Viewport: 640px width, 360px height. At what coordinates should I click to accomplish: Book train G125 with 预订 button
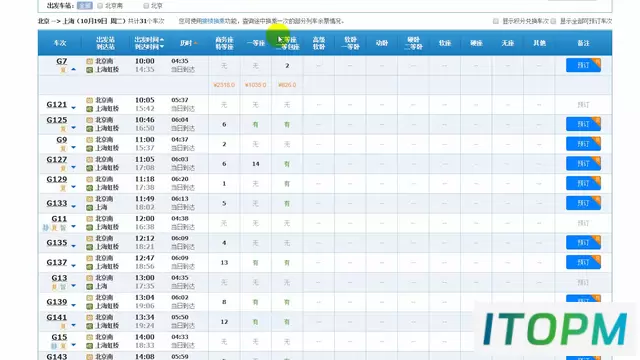click(x=583, y=124)
